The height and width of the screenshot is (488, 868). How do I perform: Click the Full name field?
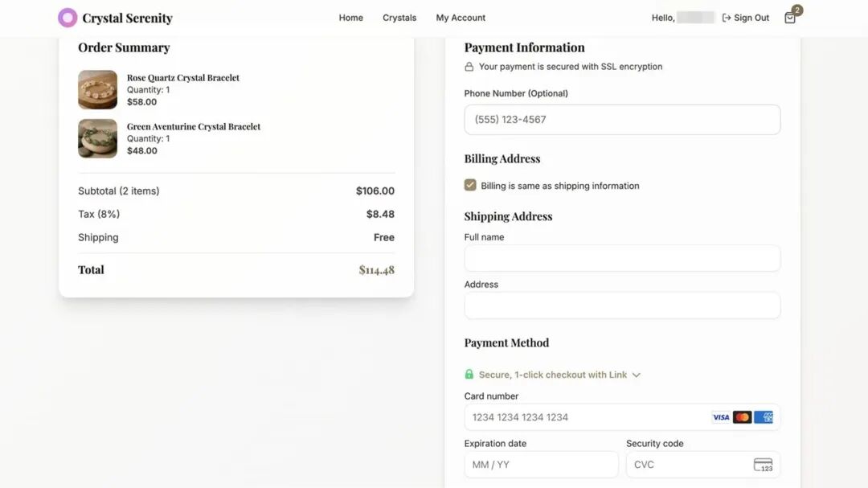tap(622, 258)
